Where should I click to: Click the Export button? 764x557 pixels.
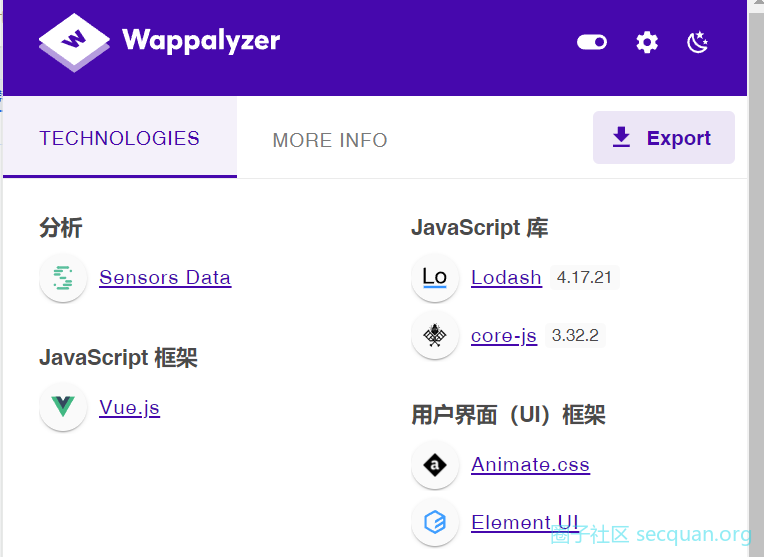pos(664,137)
